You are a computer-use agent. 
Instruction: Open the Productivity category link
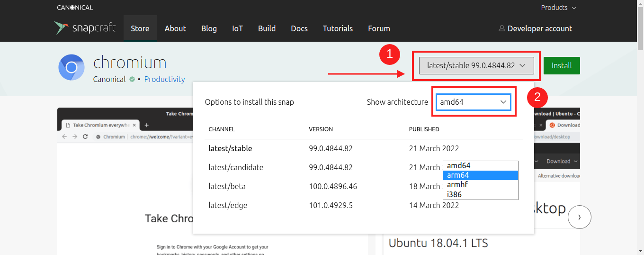164,79
